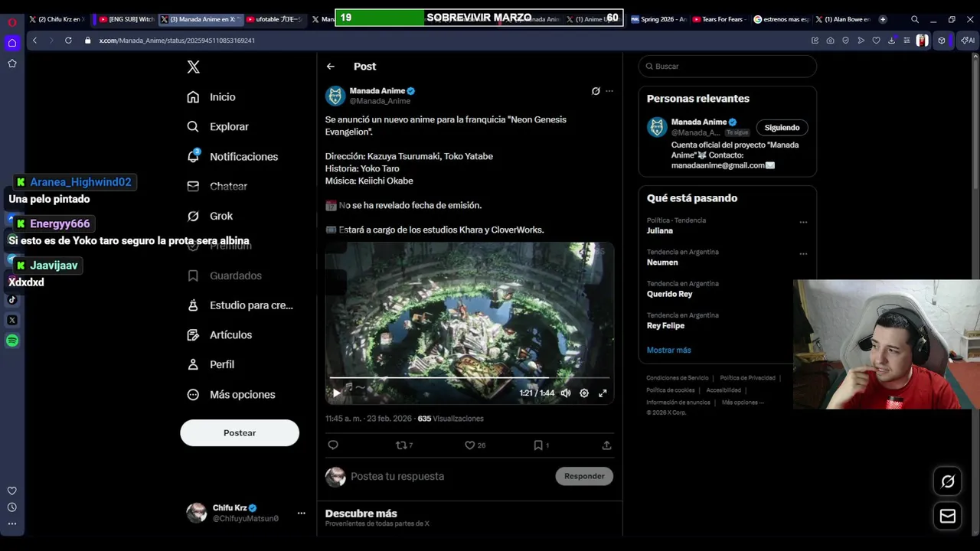
Task: Open the Aria AI button in toolbar
Action: (x=969, y=41)
